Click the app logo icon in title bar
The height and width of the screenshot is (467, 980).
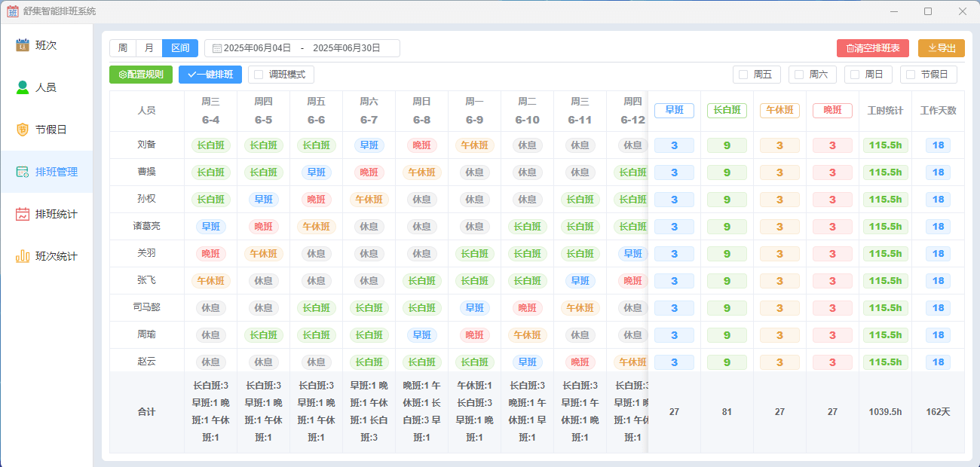coord(13,11)
